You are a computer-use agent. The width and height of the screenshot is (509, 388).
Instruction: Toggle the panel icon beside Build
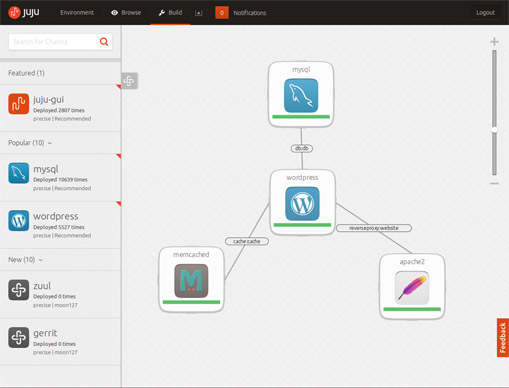199,13
